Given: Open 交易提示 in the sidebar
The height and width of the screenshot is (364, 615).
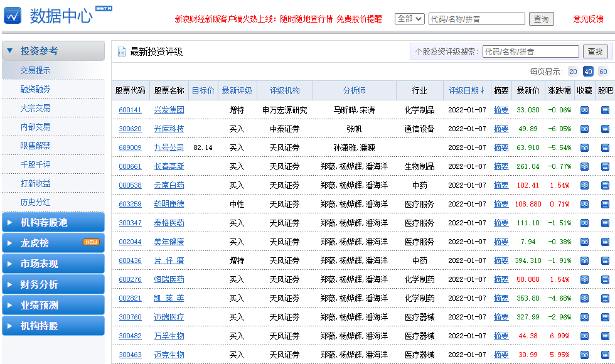Looking at the screenshot, I should point(35,70).
